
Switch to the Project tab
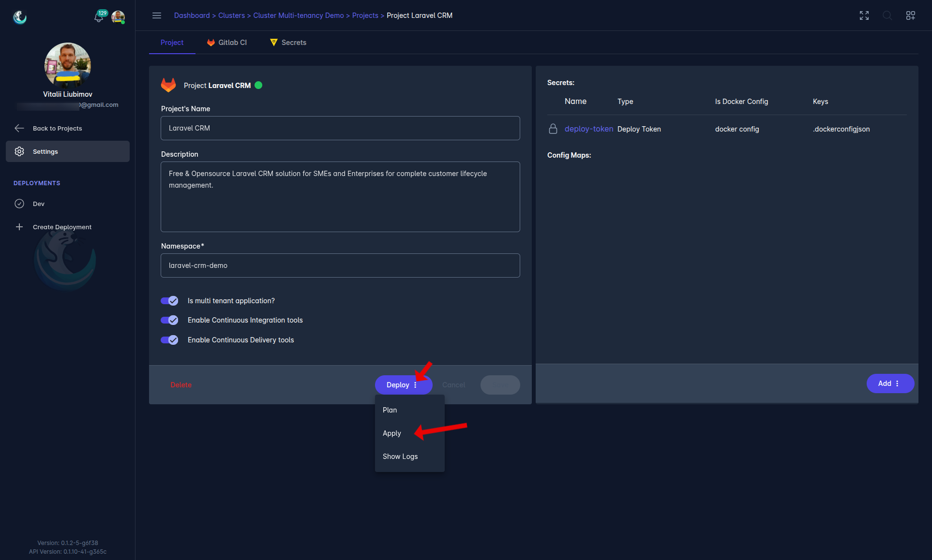click(x=172, y=43)
